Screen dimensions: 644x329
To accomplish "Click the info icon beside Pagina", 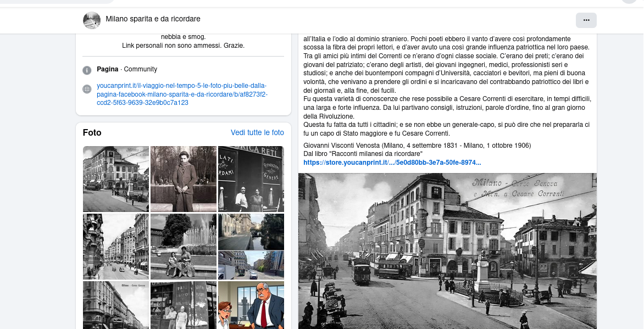I will click(87, 70).
